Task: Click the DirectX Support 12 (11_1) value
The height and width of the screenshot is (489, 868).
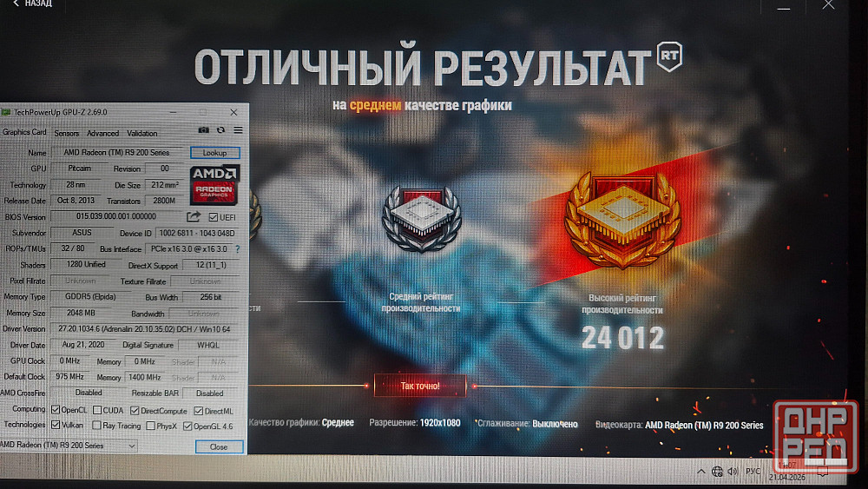Action: click(211, 265)
